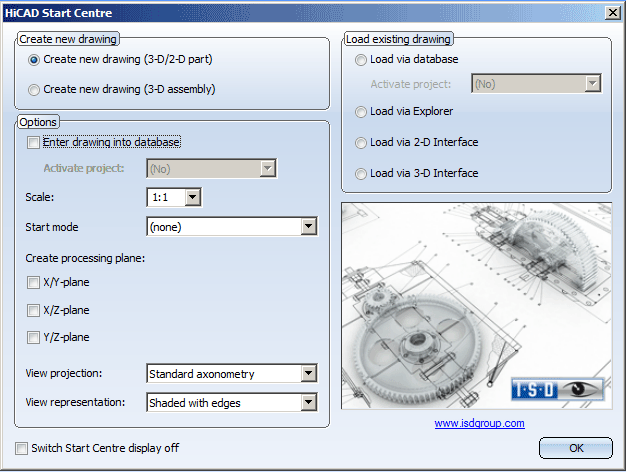The height and width of the screenshot is (472, 626).
Task: Select Load via 2-D Interface
Action: click(x=361, y=143)
